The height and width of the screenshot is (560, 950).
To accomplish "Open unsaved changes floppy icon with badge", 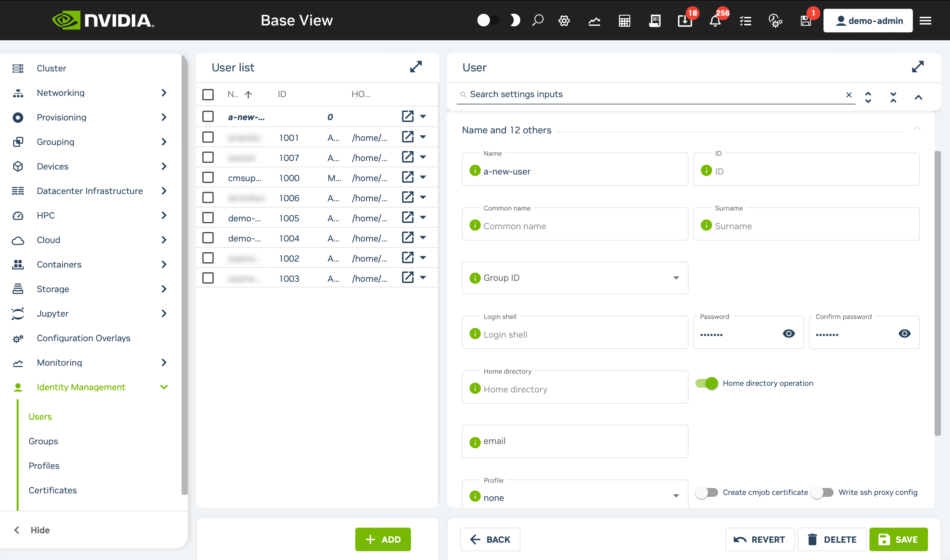I will [x=806, y=21].
